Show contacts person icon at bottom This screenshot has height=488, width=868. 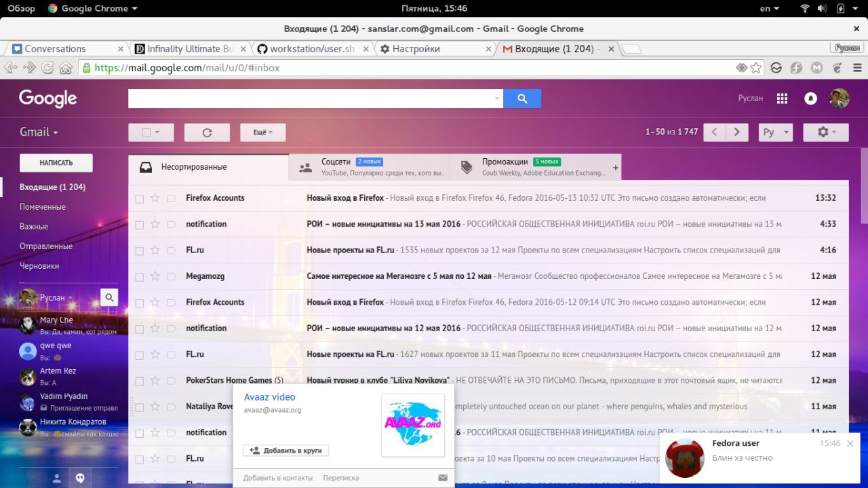57,478
